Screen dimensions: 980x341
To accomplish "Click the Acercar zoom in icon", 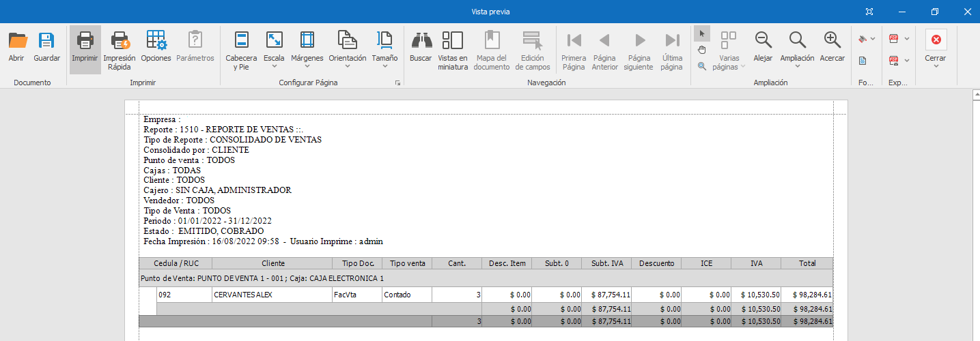I will pyautogui.click(x=832, y=40).
